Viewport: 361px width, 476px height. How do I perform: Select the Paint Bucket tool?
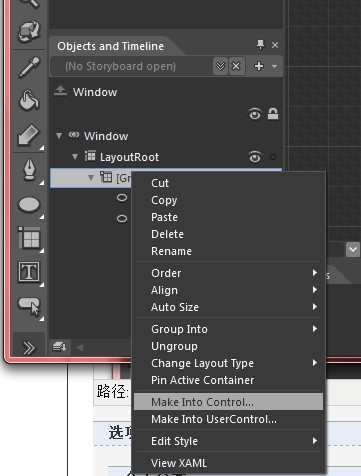[x=29, y=100]
